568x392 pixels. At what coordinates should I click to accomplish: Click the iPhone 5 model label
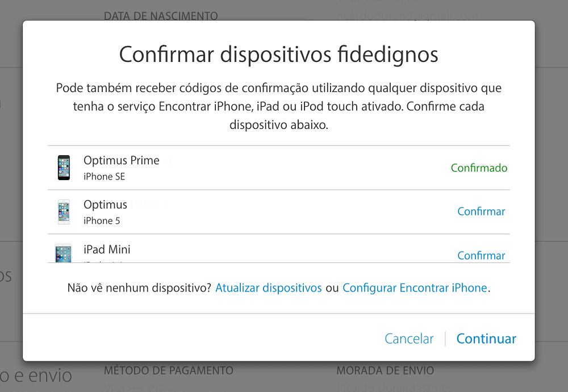point(102,220)
